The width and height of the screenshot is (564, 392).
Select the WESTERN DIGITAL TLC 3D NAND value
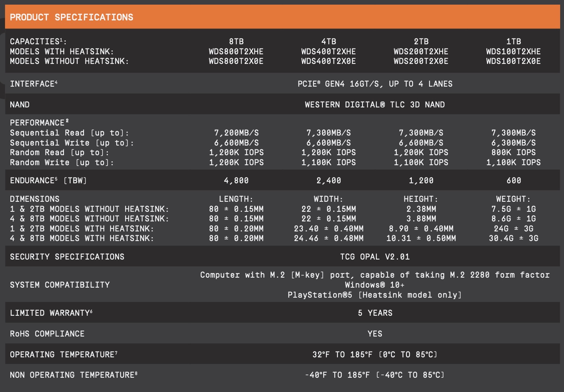click(x=375, y=105)
